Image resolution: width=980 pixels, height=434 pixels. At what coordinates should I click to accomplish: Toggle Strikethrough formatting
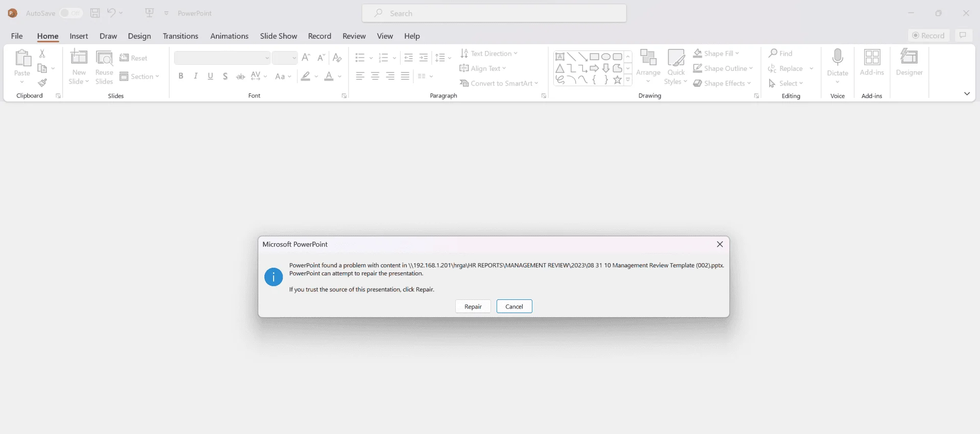(x=240, y=76)
